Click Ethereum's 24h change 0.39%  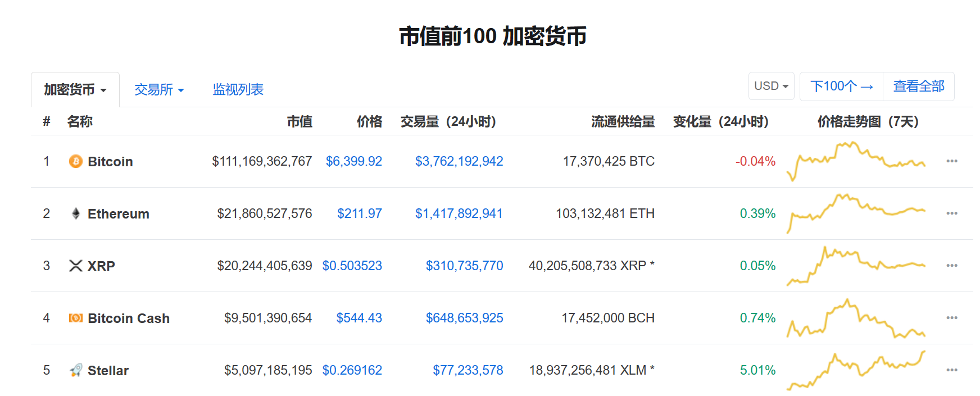tap(758, 213)
